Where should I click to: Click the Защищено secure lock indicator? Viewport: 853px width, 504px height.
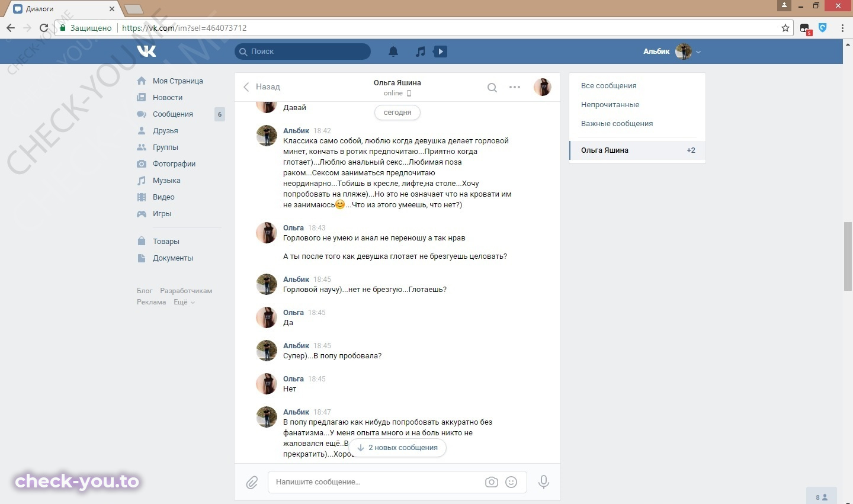(86, 28)
